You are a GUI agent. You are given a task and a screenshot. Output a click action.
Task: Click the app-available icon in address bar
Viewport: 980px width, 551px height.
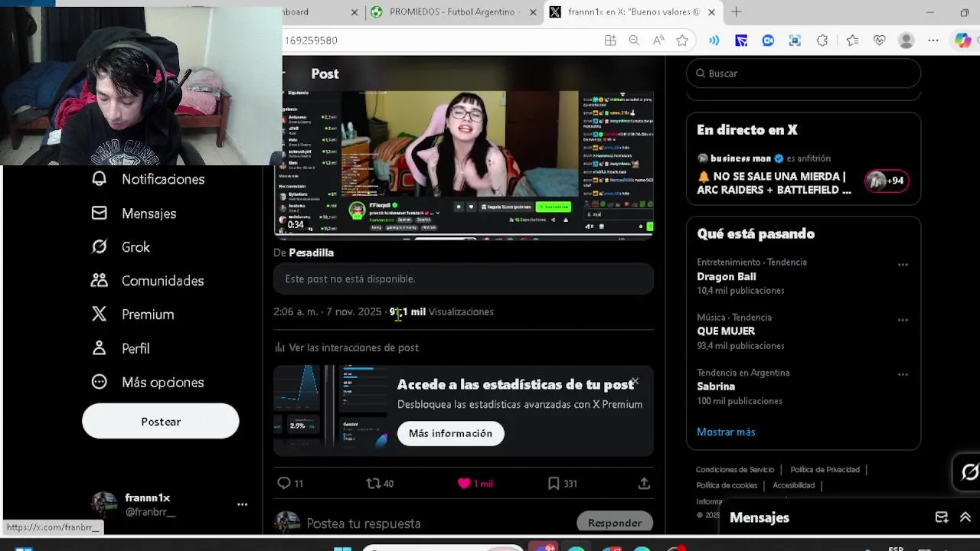[610, 41]
